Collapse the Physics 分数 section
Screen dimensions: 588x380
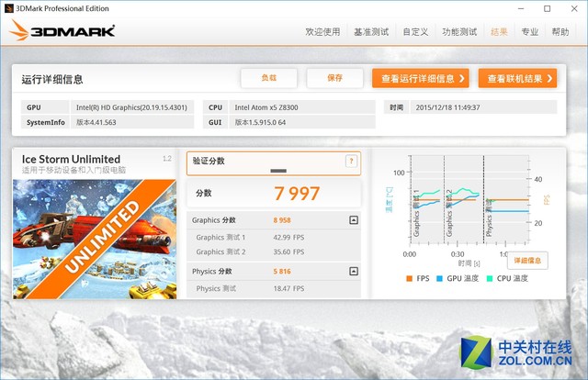click(x=353, y=271)
